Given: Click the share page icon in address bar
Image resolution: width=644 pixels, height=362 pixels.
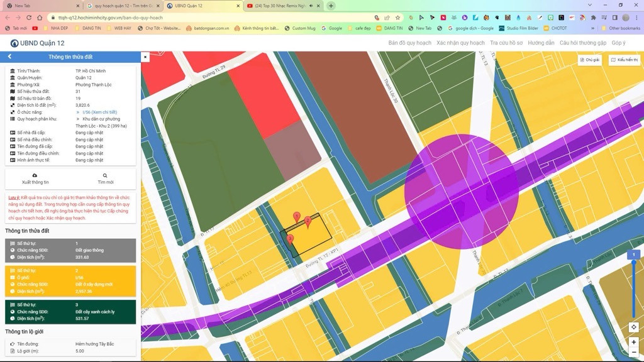Looking at the screenshot, I should 387,18.
